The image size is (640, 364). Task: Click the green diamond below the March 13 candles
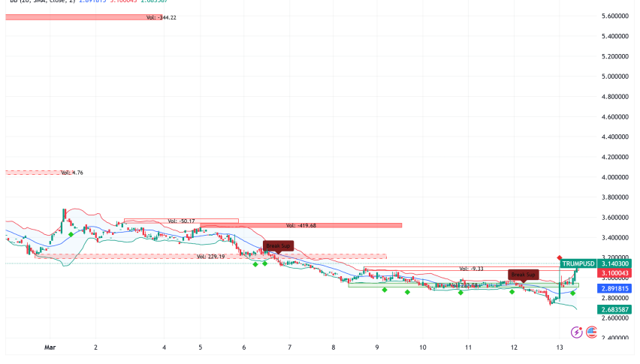[572, 293]
